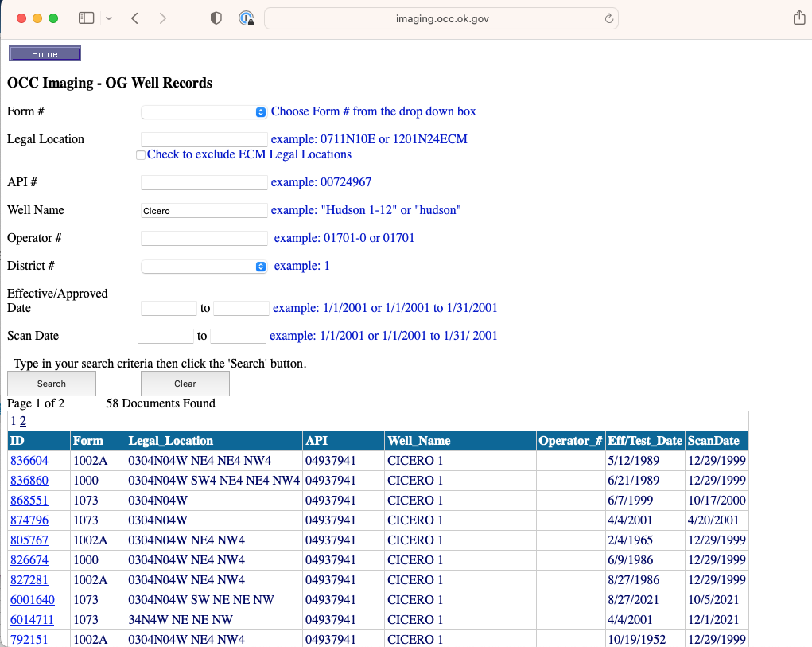812x647 pixels.
Task: Click the 'OCC Imaging - OG Well Records' heading
Action: [x=110, y=83]
